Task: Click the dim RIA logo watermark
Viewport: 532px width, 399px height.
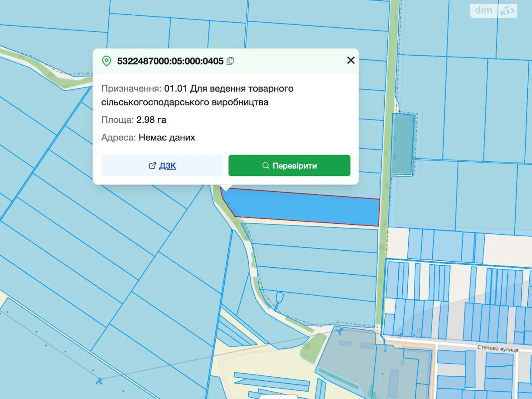Action: pos(493,11)
